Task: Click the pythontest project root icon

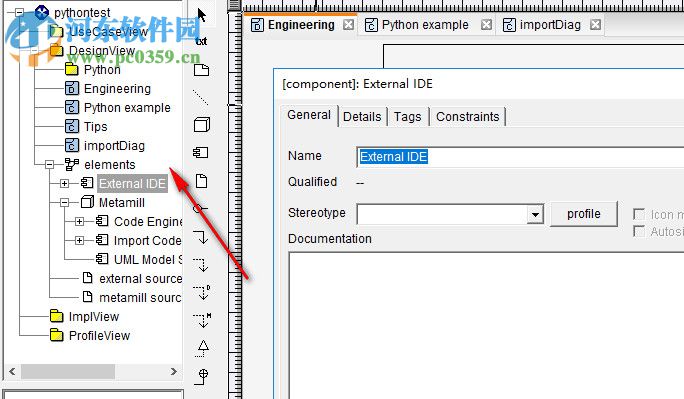Action: pos(41,12)
